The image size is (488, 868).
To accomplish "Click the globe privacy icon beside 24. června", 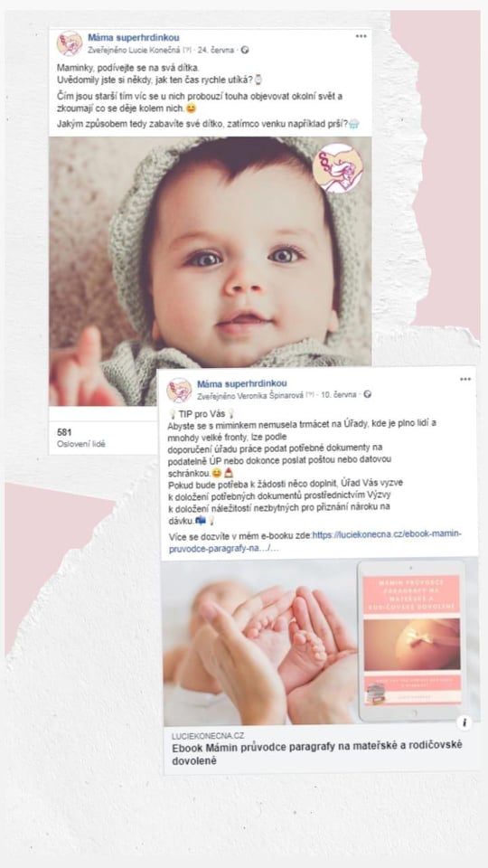I will click(245, 50).
